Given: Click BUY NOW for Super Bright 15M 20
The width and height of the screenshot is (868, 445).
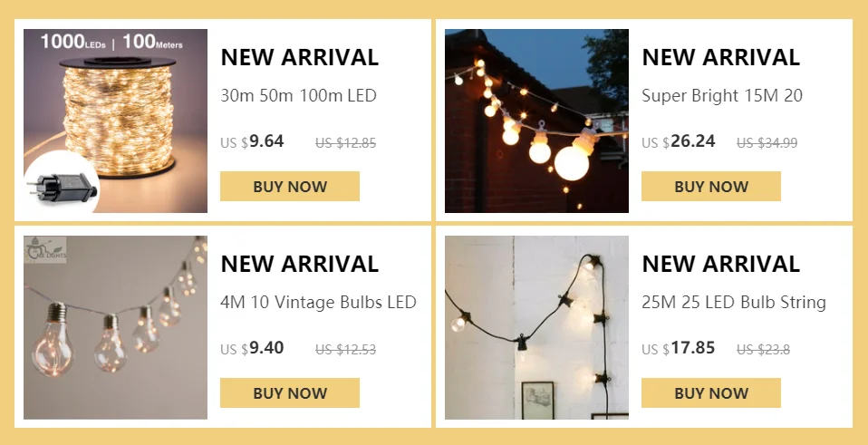Looking at the screenshot, I should click(710, 187).
